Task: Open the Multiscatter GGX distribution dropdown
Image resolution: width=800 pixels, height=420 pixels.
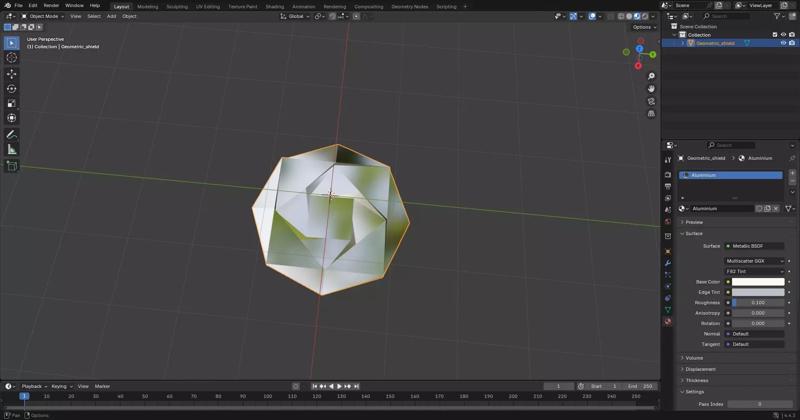Action: pyautogui.click(x=755, y=260)
